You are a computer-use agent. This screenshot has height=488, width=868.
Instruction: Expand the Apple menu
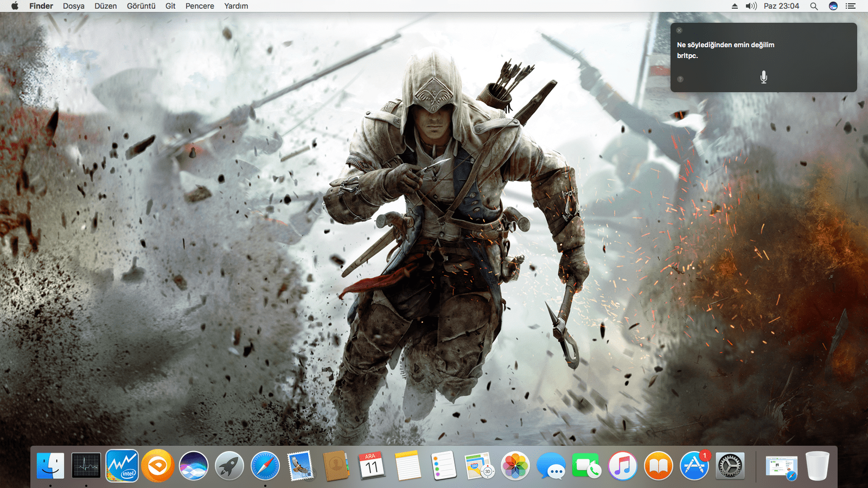pos(15,6)
